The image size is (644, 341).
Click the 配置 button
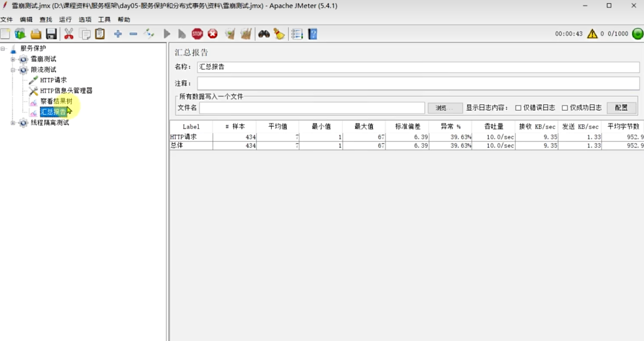click(x=621, y=108)
